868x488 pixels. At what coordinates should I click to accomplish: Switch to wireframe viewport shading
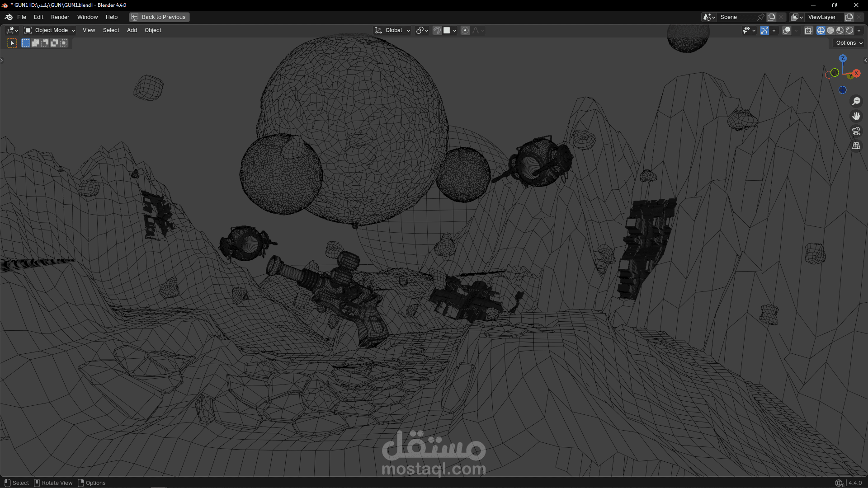(821, 30)
